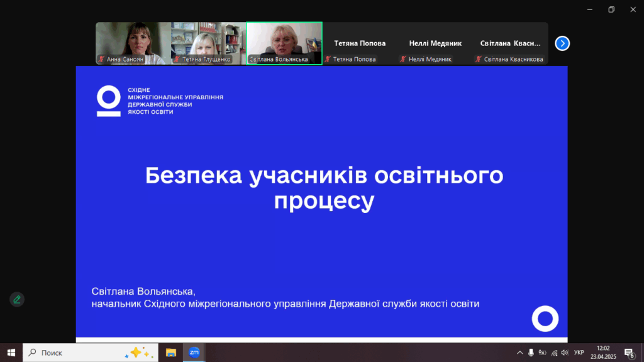The width and height of the screenshot is (644, 362).
Task: Select Тетяна Глущенко's video thumbnail
Action: tap(208, 43)
